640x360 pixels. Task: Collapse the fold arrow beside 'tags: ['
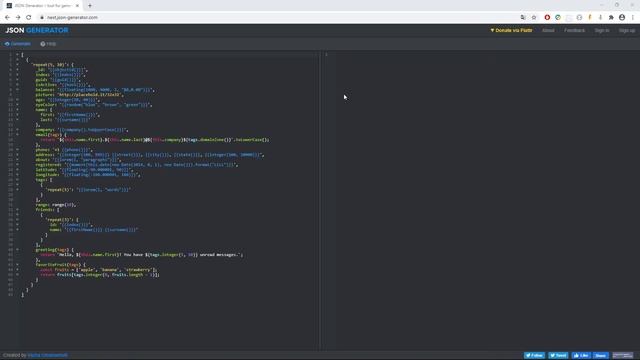17,180
